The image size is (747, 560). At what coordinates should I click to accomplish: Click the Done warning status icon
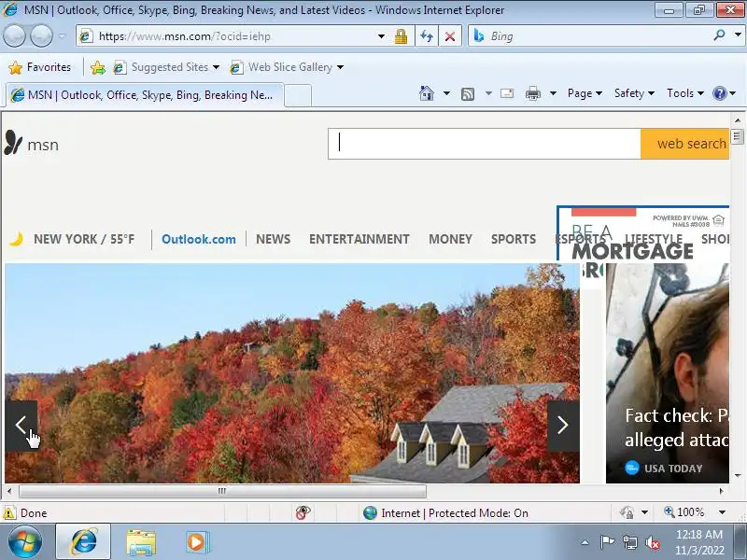tap(9, 512)
